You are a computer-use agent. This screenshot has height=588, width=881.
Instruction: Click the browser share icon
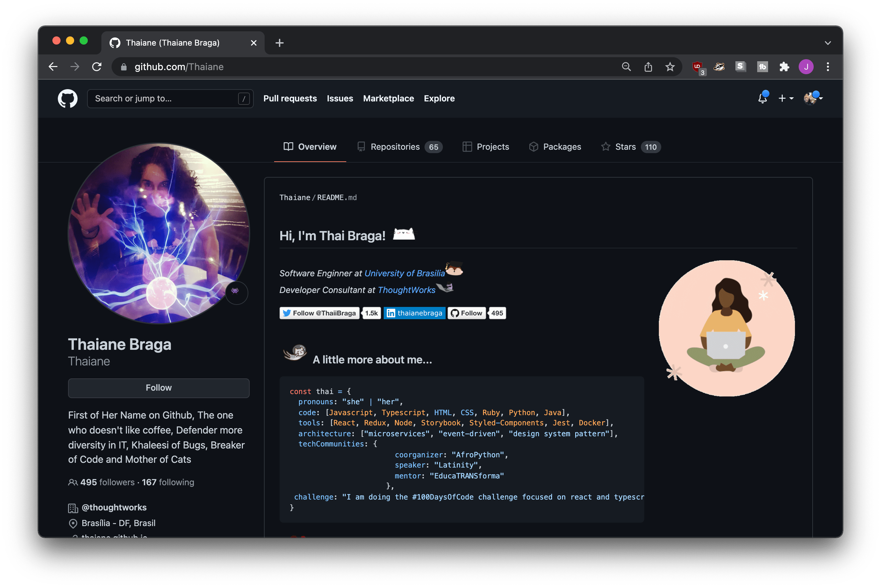(x=648, y=67)
